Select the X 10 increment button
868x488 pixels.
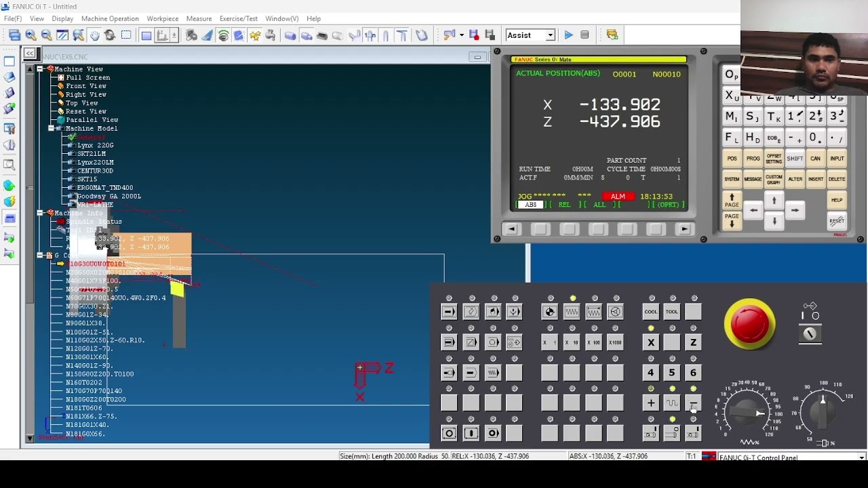pos(572,342)
